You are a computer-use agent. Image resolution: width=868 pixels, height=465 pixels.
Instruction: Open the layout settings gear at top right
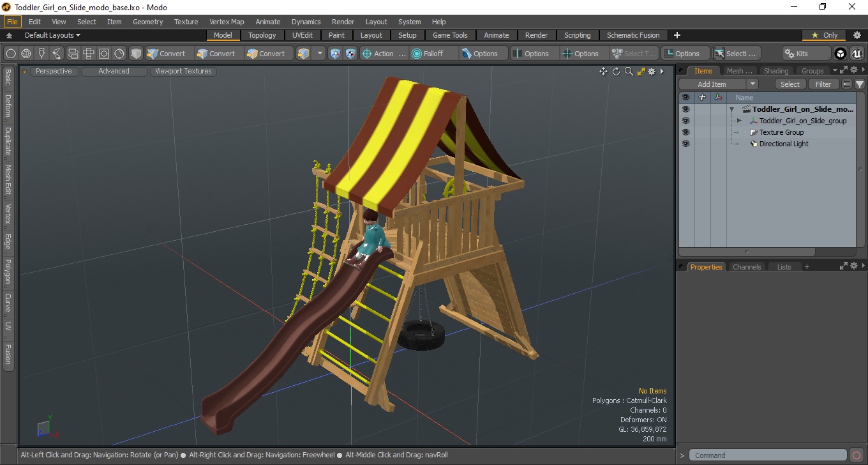[857, 35]
